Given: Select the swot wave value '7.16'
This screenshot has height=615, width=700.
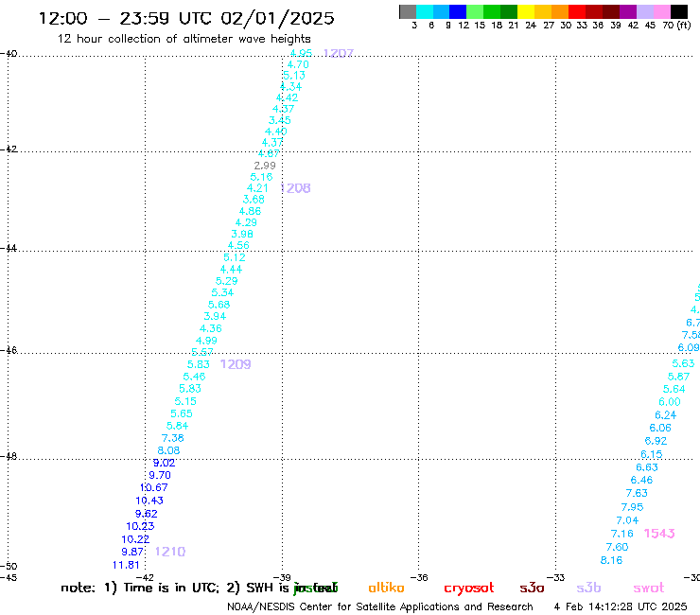Looking at the screenshot, I should tap(621, 534).
